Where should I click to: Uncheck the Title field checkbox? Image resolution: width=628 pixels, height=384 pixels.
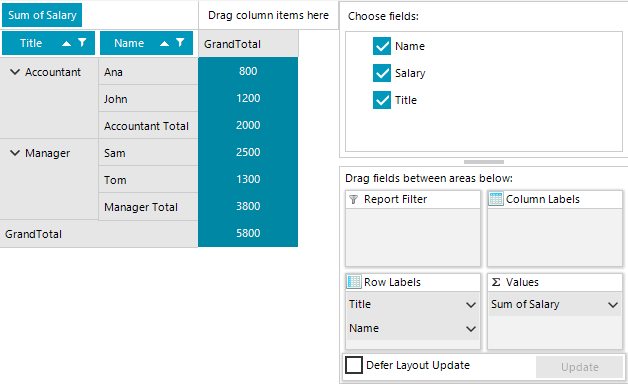(x=382, y=100)
